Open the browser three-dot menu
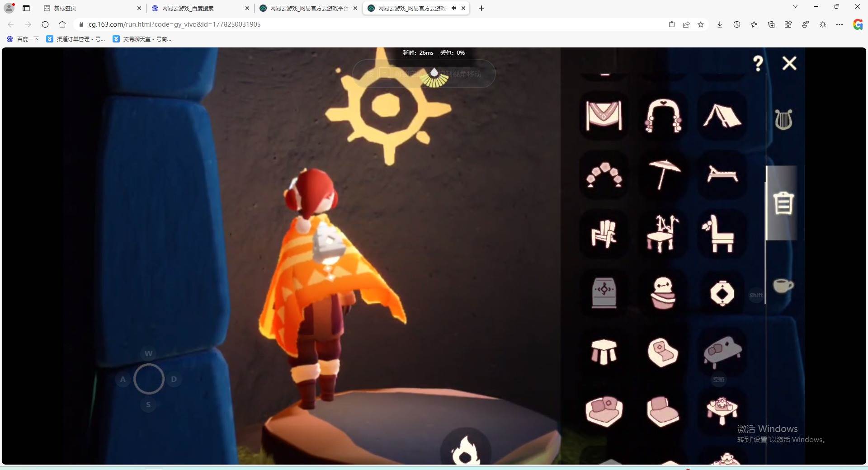This screenshot has height=470, width=868. click(840, 24)
